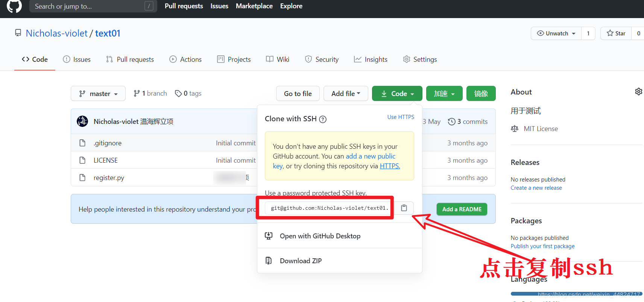Click the Add a README button
Viewport: 644px width, 302px height.
click(462, 209)
